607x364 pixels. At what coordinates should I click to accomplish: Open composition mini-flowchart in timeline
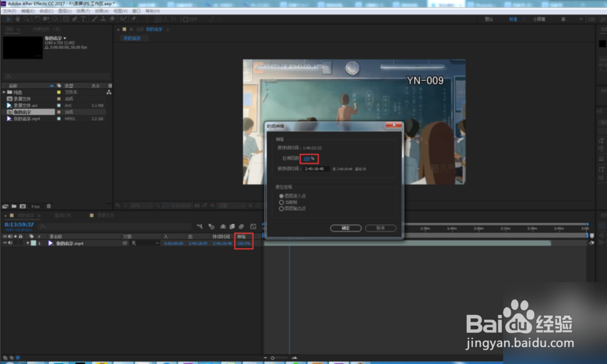tap(199, 227)
